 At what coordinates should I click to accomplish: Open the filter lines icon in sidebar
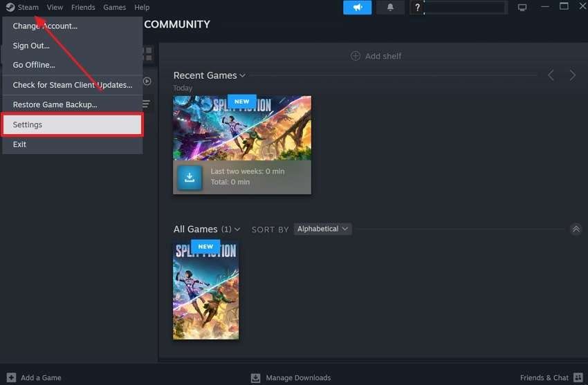coord(146,104)
